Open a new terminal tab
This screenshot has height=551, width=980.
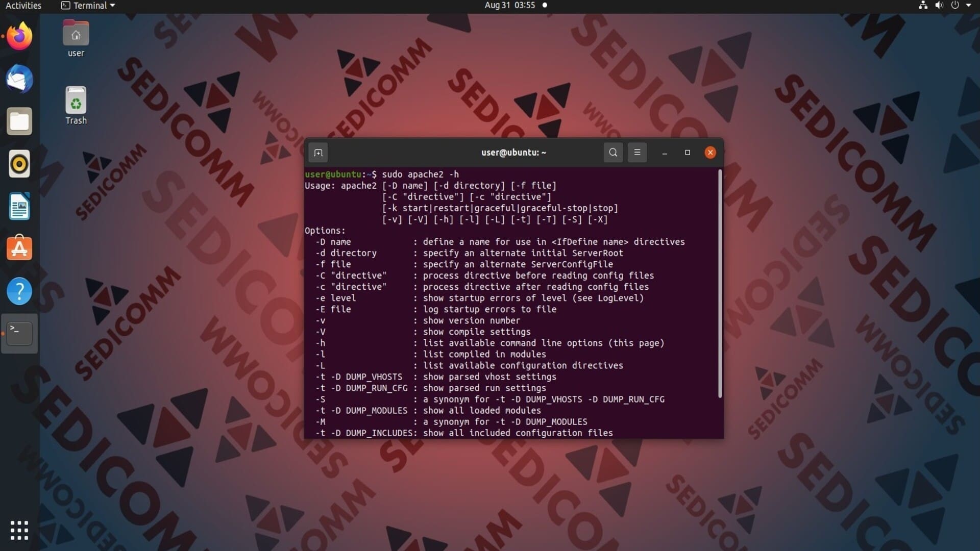coord(318,153)
